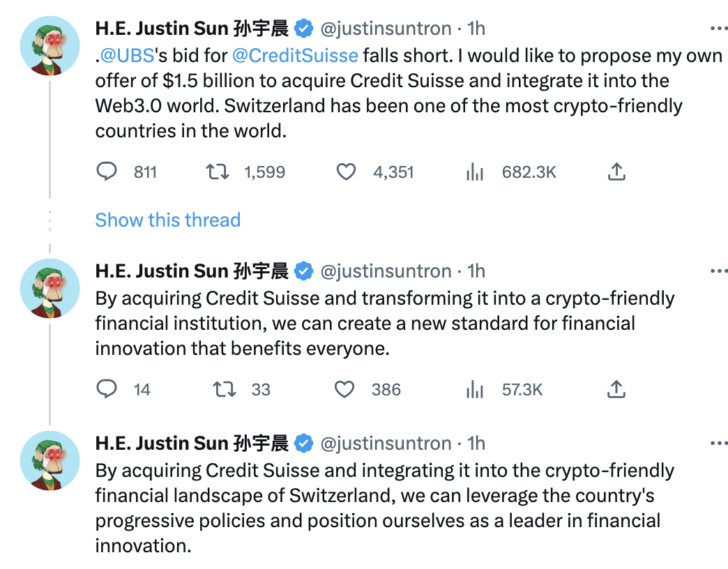Share the second tweet about financial innovation
Viewport: 728px width, 569px height.
[x=616, y=389]
